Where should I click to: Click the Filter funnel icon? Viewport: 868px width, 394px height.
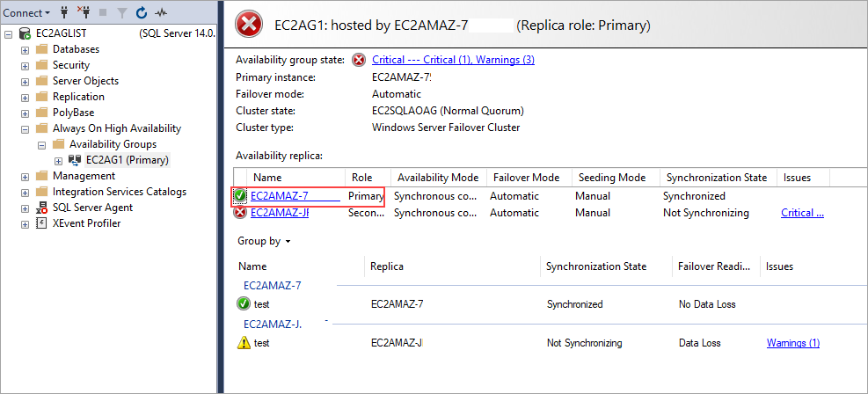122,13
